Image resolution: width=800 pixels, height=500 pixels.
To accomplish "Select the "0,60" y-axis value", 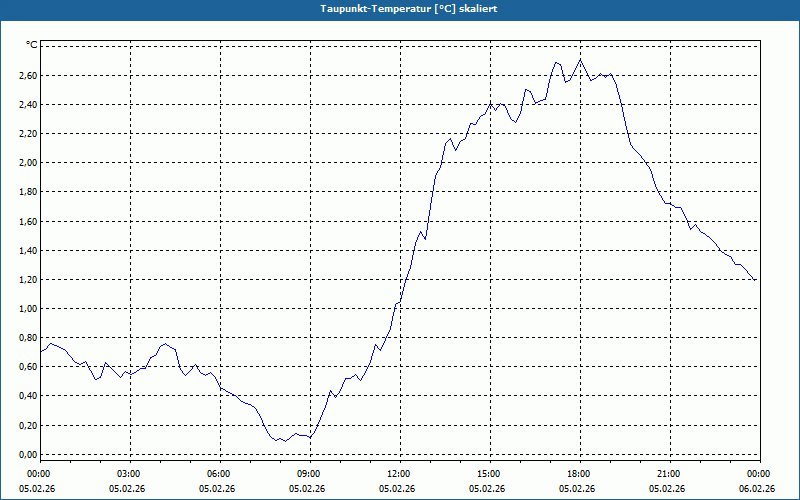I will (x=29, y=367).
